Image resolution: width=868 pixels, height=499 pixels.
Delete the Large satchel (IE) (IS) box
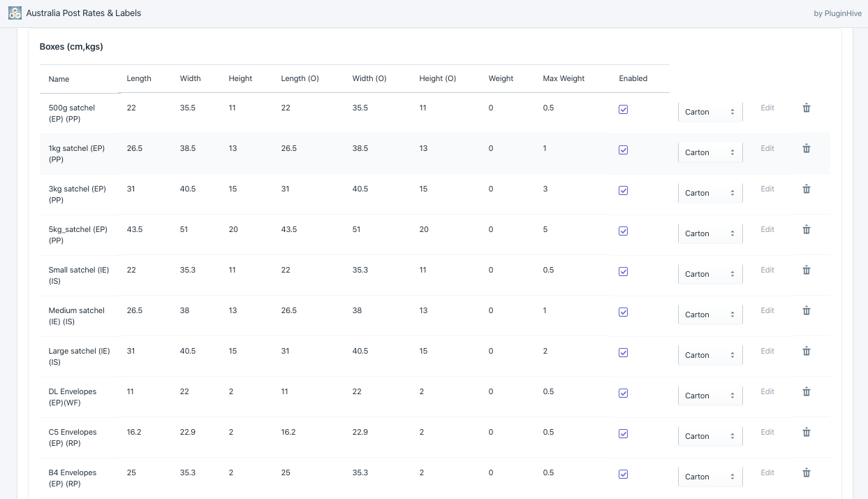pos(807,351)
